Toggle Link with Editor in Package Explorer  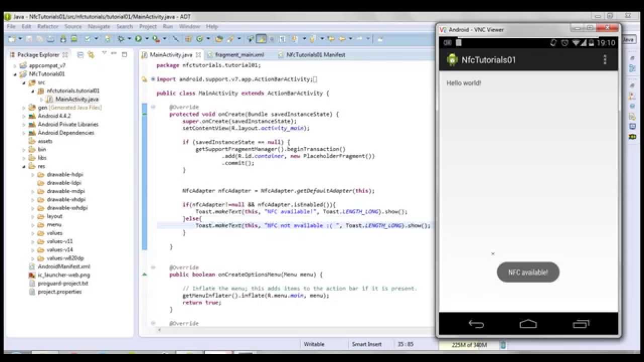92,54
